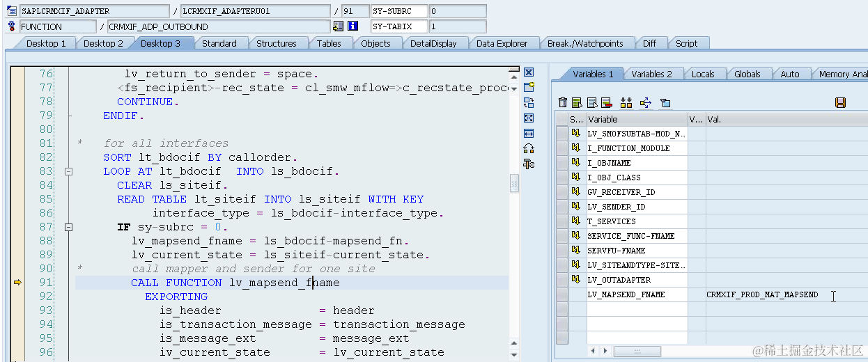
Task: Click the table icon with red minus bar
Action: [606, 103]
